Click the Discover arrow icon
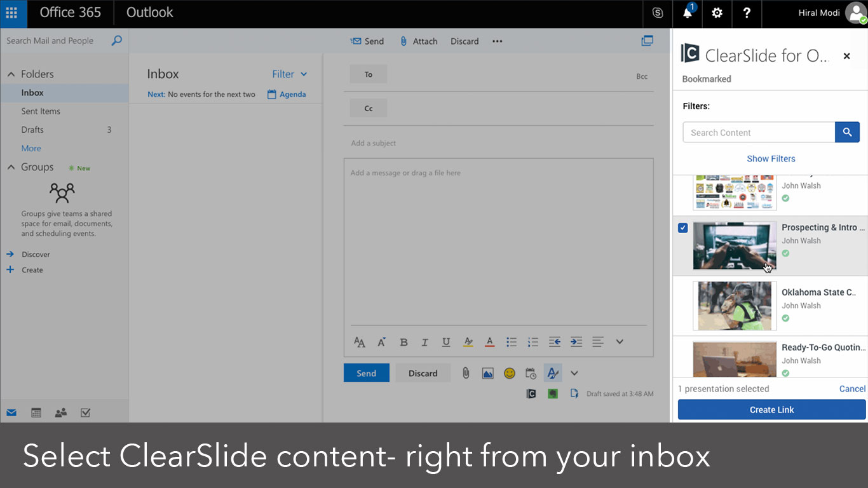The image size is (868, 488). (x=10, y=254)
